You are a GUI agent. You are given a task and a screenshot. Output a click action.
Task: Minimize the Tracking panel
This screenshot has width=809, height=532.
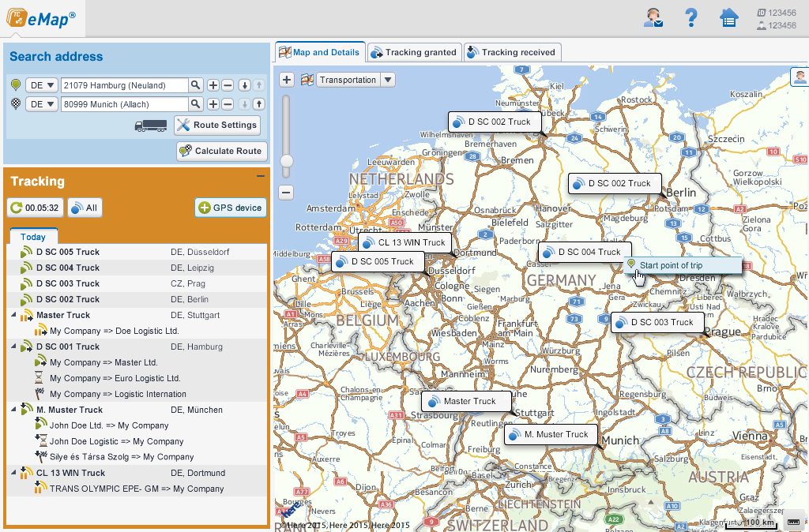pos(260,176)
